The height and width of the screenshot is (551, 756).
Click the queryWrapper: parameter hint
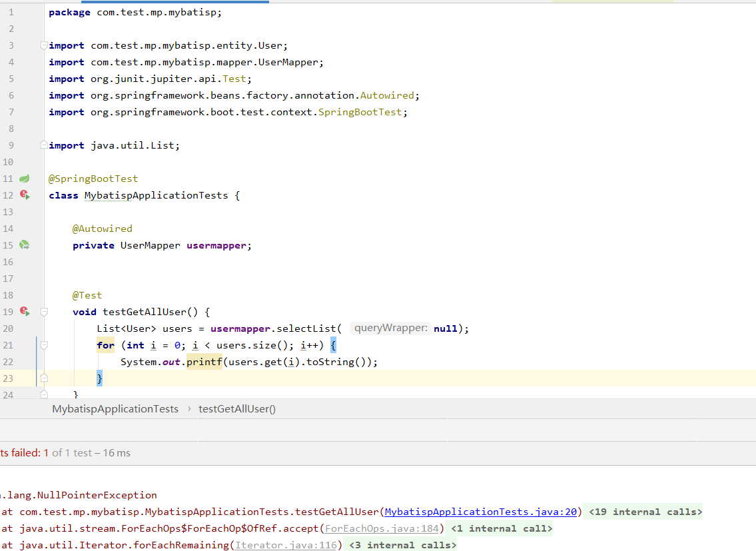[390, 328]
